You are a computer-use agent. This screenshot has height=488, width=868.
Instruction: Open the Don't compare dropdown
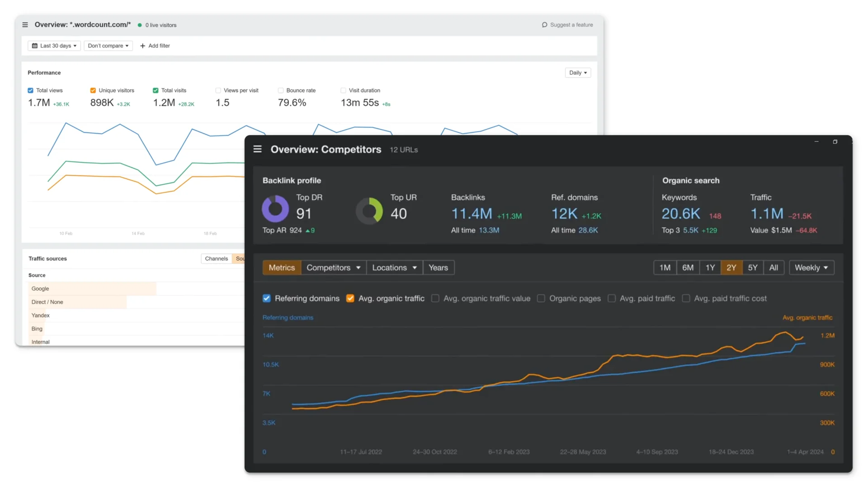[x=108, y=46]
